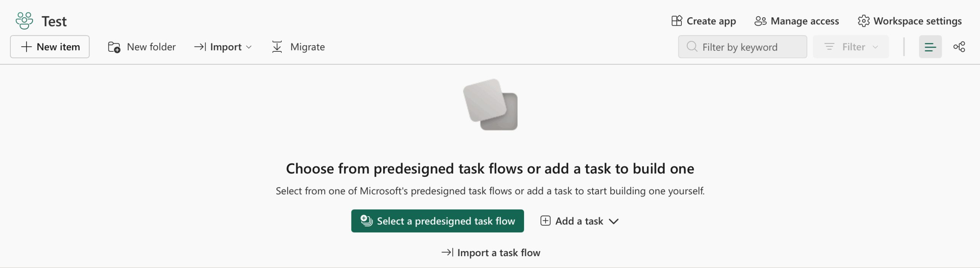This screenshot has width=980, height=268.
Task: Switch to lineage view
Action: coord(959,47)
